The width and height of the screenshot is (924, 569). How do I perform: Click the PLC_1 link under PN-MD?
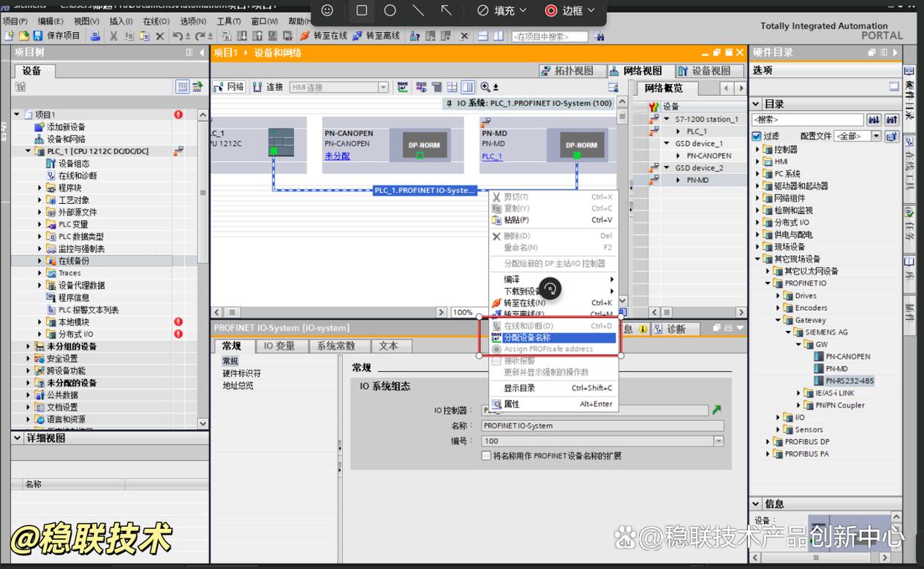pos(492,156)
